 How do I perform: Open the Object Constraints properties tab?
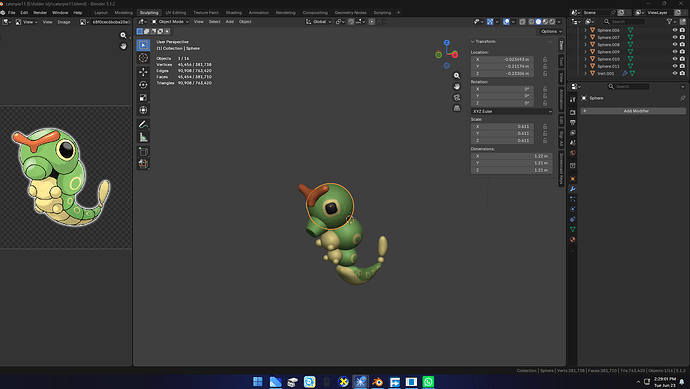point(573,219)
